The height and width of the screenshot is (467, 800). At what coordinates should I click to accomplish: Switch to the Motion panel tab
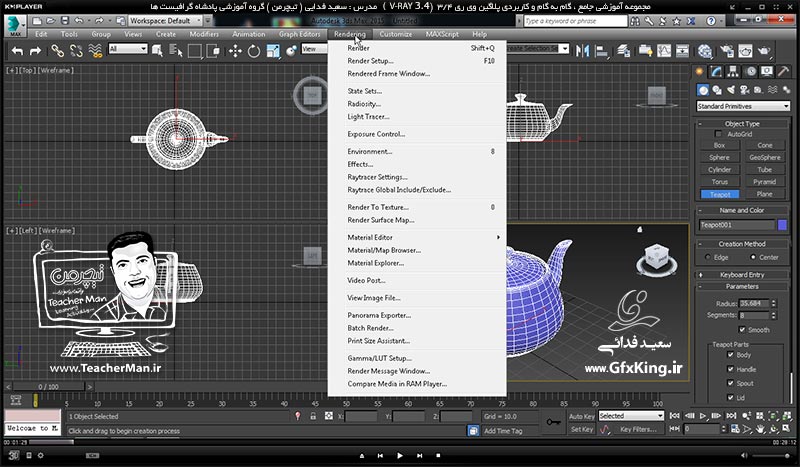[x=750, y=71]
